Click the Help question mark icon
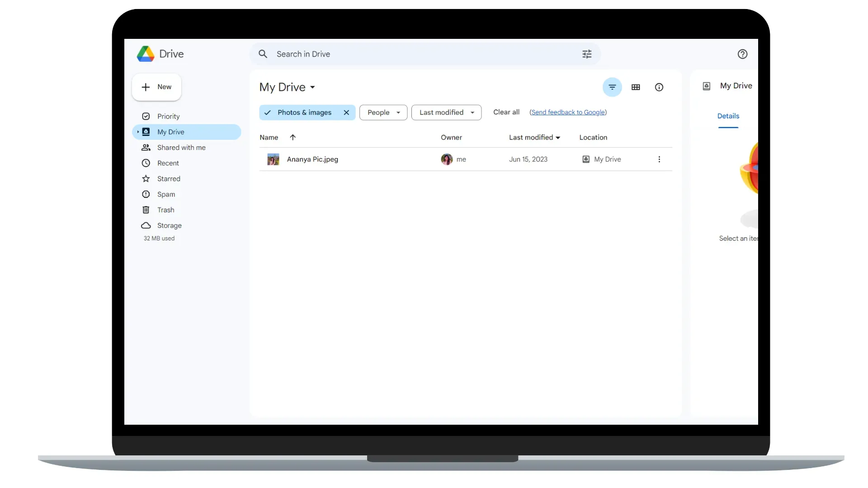This screenshot has height=488, width=868. (742, 54)
